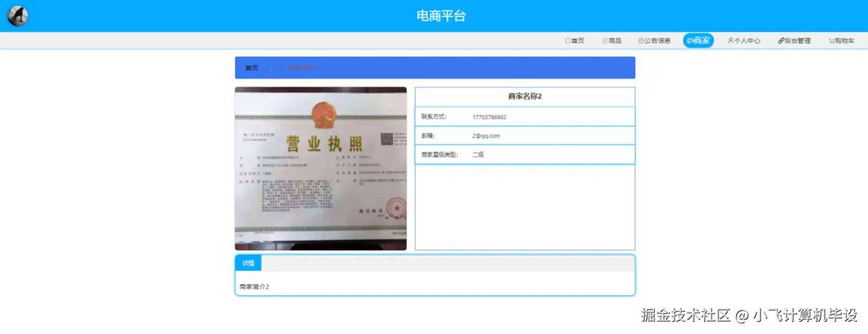Open the 后台管理 admin nav item
Viewport: 868px width, 334px height.
pos(794,41)
